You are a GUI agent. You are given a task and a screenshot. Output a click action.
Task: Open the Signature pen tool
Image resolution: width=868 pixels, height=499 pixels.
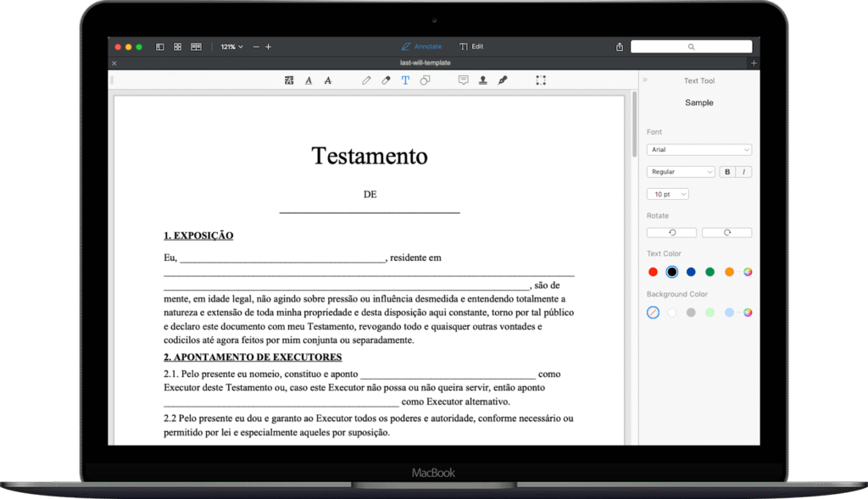click(x=502, y=80)
